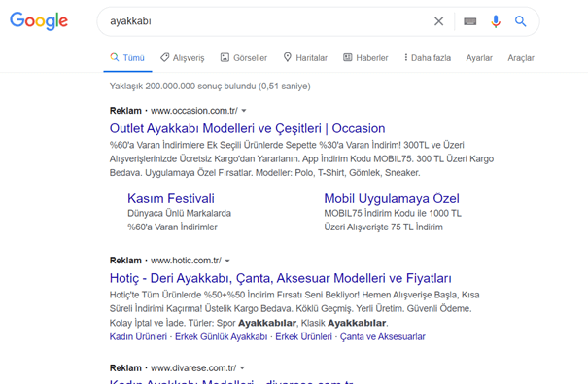This screenshot has height=384, width=588.
Task: Click the Tümü magnifier icon
Action: 115,57
